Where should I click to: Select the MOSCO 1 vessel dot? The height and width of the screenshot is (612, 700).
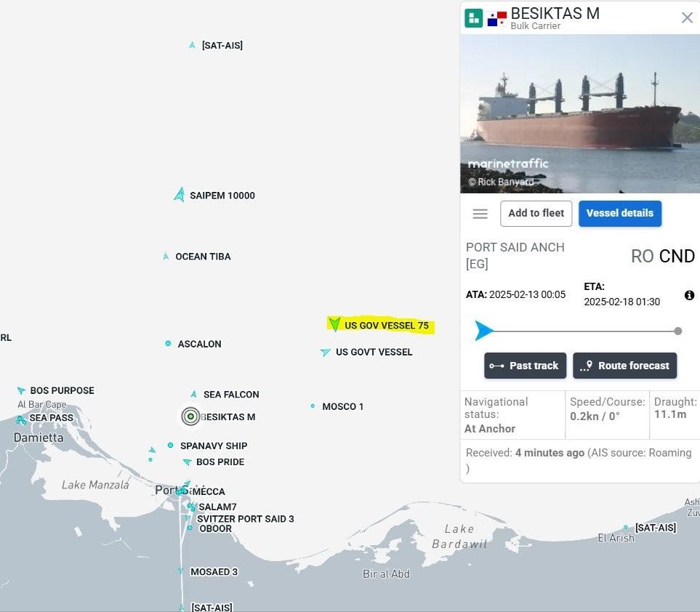(313, 406)
